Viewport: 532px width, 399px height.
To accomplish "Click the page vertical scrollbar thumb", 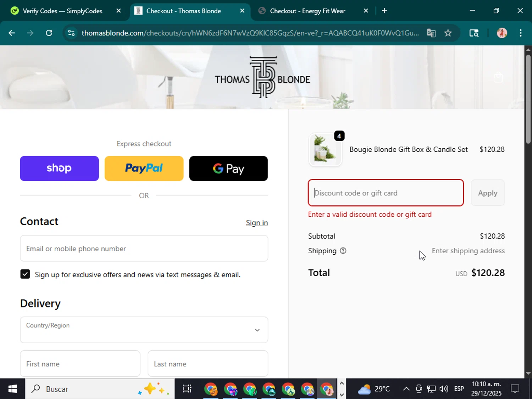I will click(x=528, y=99).
